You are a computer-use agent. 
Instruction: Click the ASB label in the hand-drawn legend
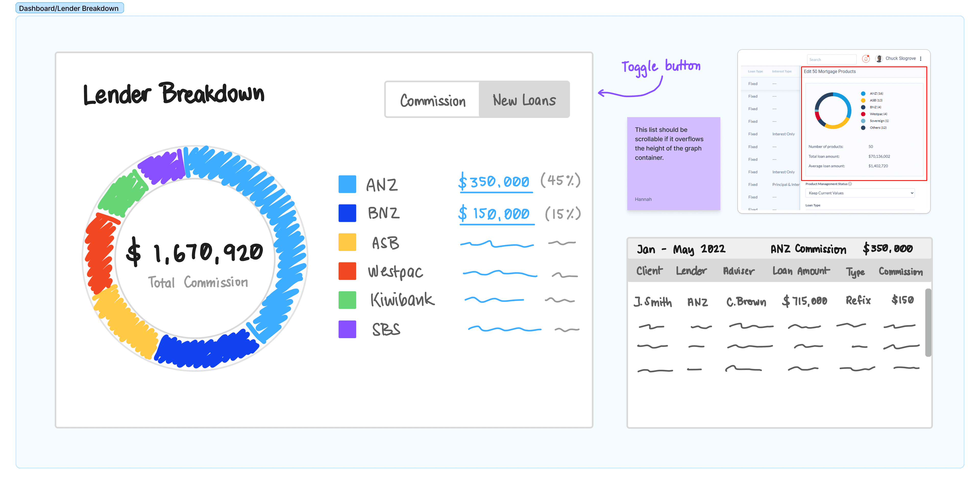tap(385, 243)
